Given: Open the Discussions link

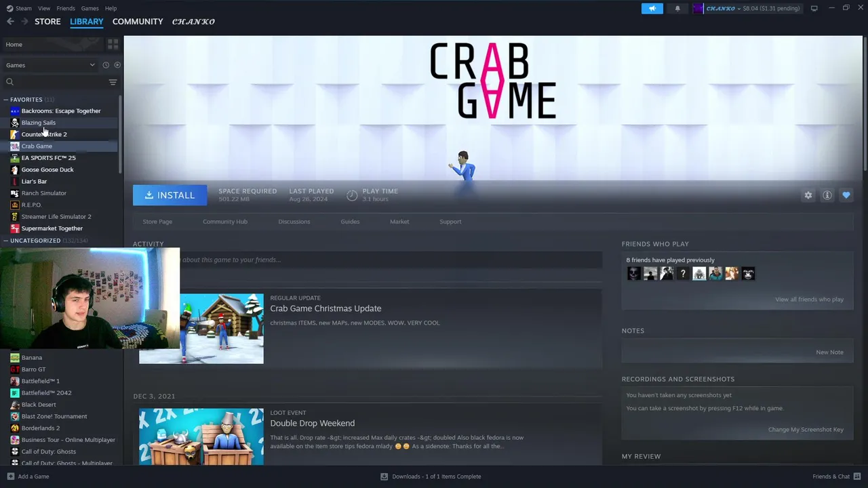Looking at the screenshot, I should point(294,222).
